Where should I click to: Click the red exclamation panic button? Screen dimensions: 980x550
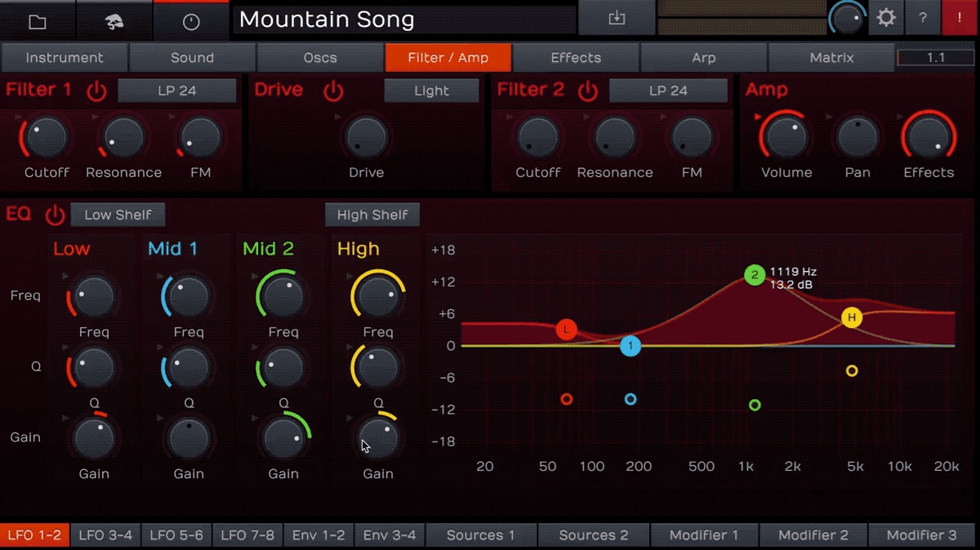click(x=960, y=18)
